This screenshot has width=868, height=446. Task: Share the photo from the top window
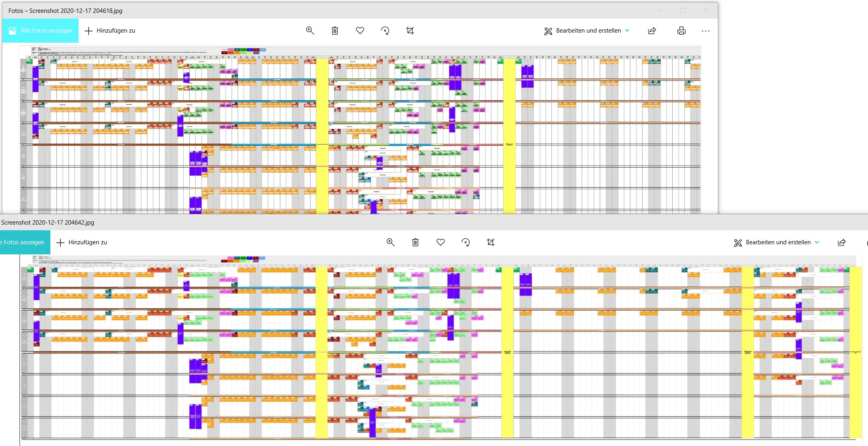click(x=652, y=31)
